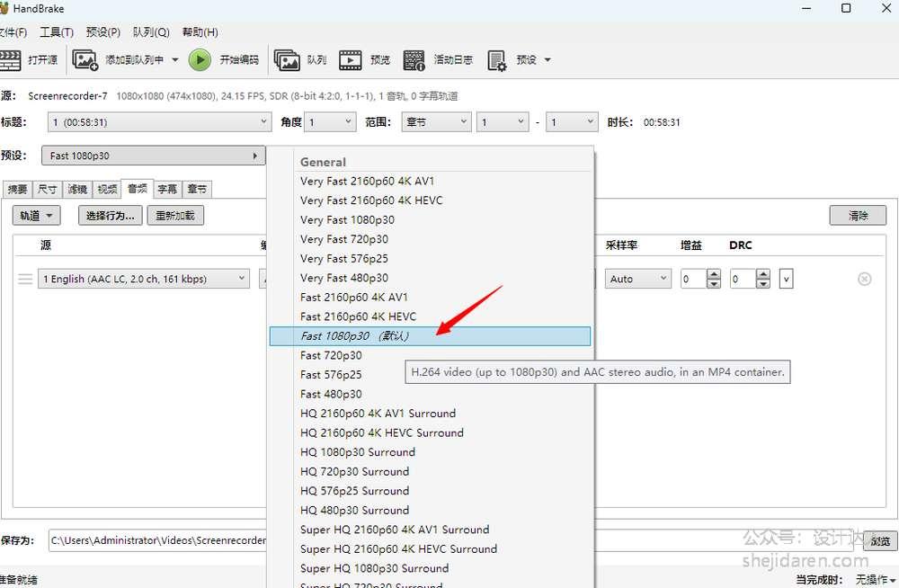Screen dimensions: 899x588
Task: Pick the Very Fast 480p30 preset
Action: coord(430,278)
